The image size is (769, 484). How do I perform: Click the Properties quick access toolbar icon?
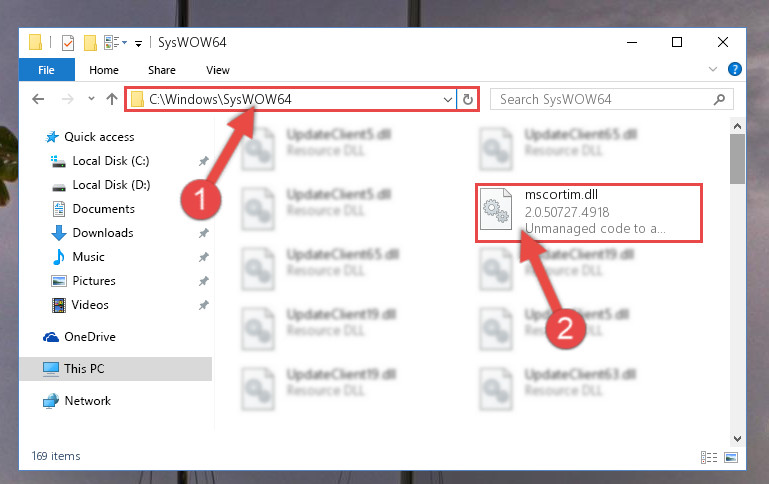[x=68, y=43]
